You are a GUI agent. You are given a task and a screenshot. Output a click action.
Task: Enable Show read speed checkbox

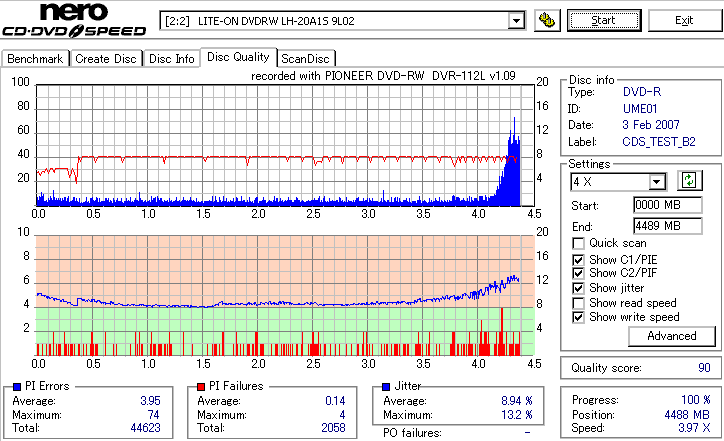pos(578,303)
